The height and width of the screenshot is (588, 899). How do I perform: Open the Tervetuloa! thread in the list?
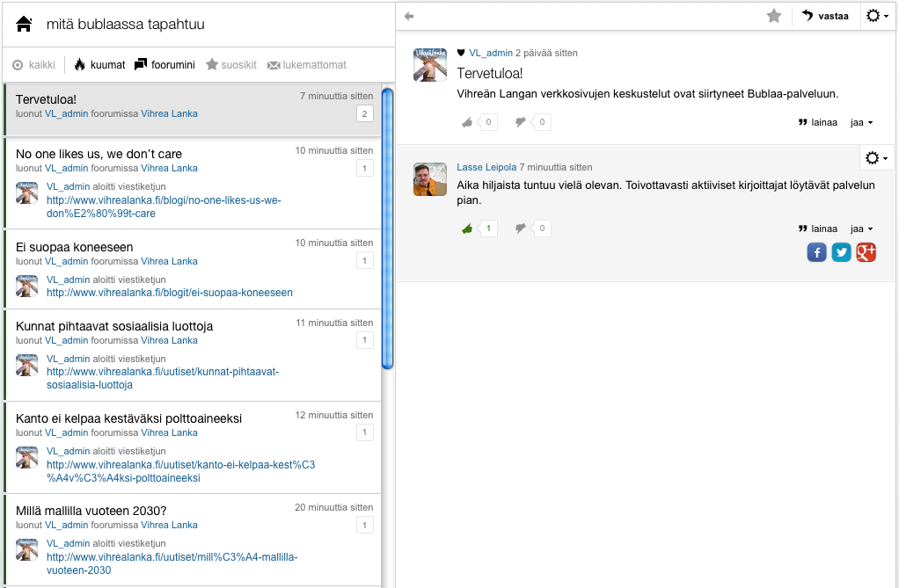[x=192, y=109]
